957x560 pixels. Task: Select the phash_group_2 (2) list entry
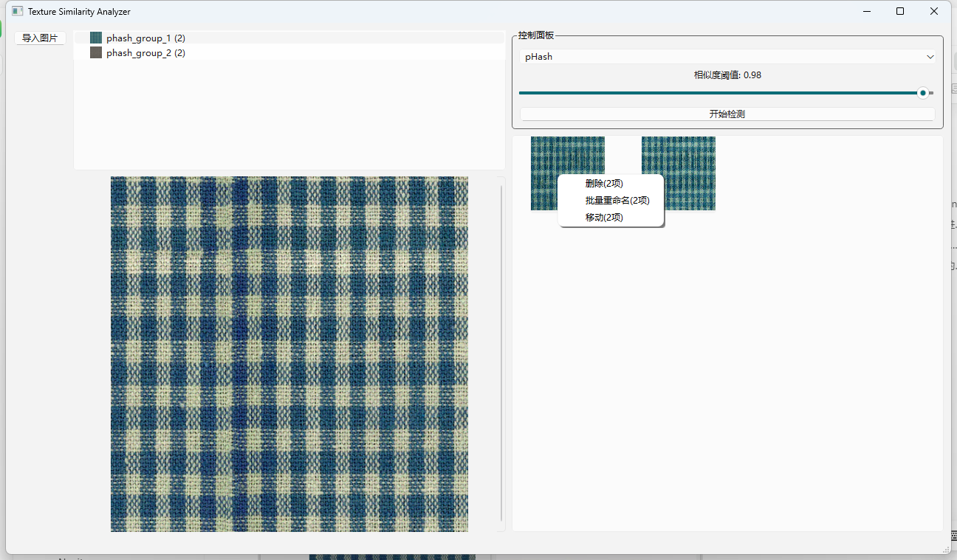tap(145, 53)
